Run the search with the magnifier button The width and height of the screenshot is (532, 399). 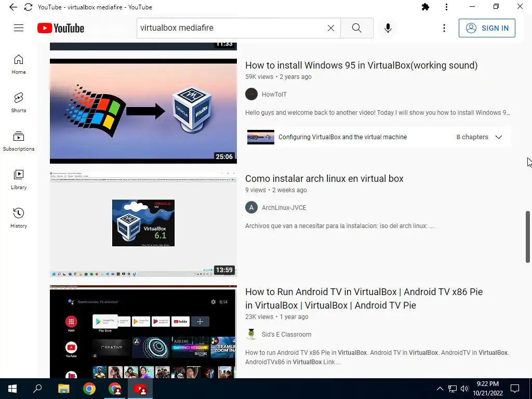pyautogui.click(x=356, y=28)
